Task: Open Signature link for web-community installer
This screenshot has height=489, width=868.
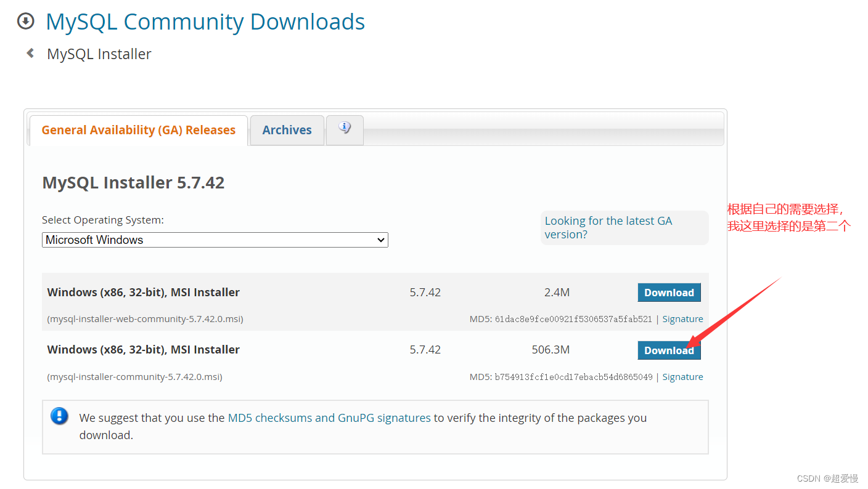Action: coord(682,319)
